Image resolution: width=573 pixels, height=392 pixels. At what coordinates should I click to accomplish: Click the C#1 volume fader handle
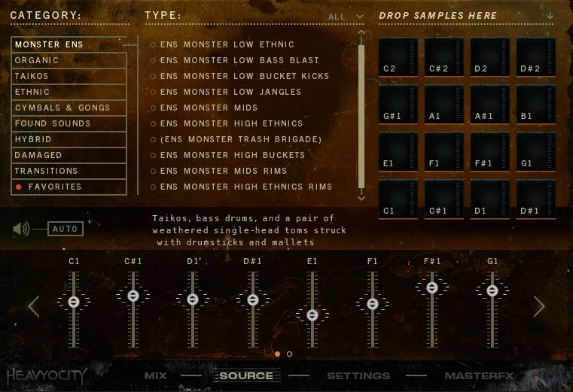click(x=133, y=296)
